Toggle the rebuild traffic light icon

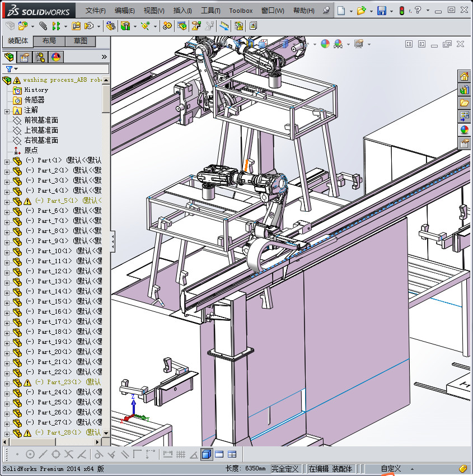tap(401, 11)
